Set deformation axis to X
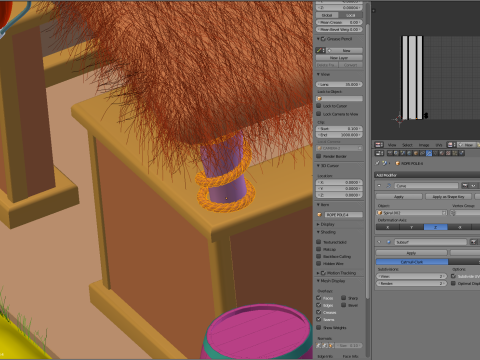 [x=388, y=227]
